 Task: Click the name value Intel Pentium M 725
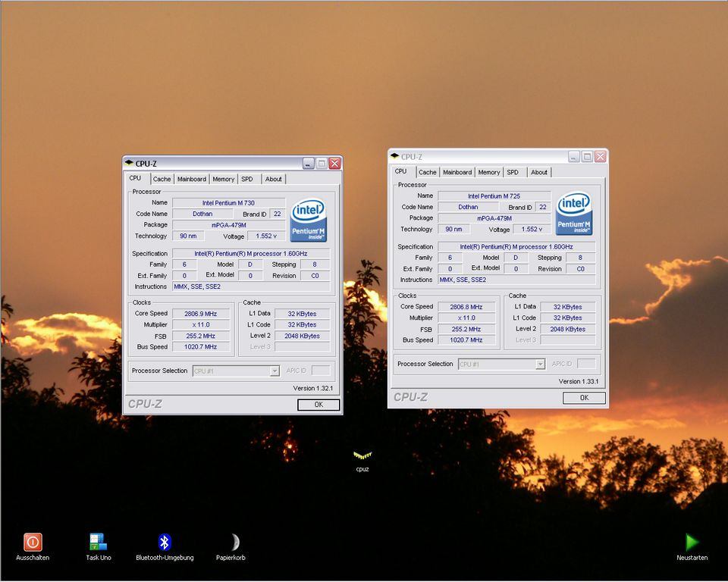click(x=494, y=196)
